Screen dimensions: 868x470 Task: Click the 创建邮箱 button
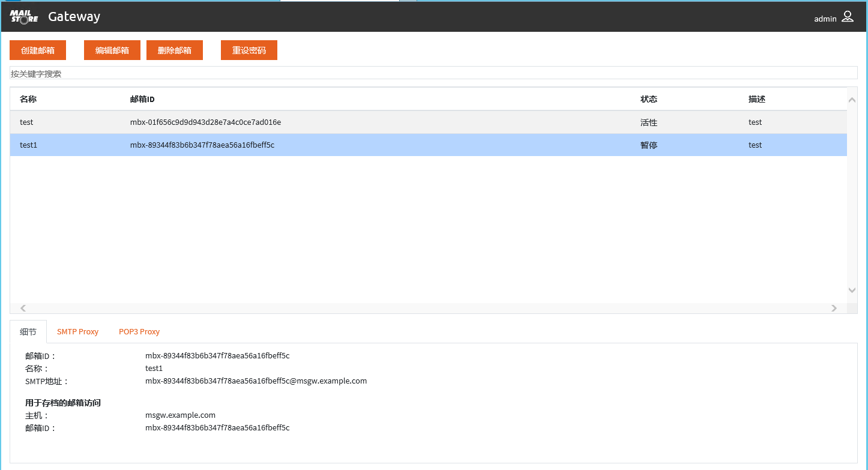38,50
